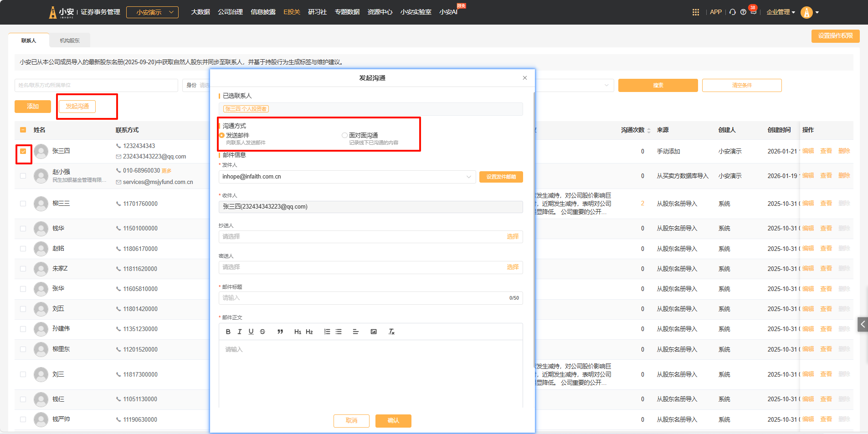
Task: Click the avatar of contact 张三四
Action: (x=41, y=151)
